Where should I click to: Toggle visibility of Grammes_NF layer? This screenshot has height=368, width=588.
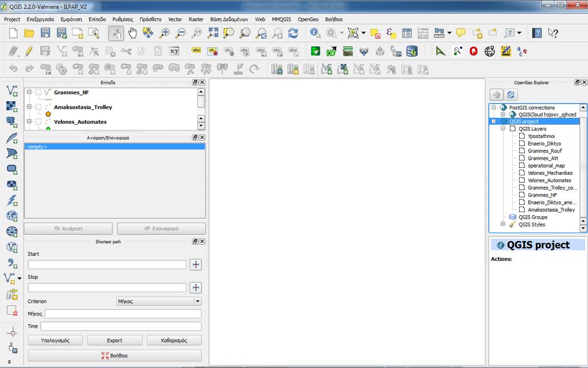pyautogui.click(x=38, y=93)
